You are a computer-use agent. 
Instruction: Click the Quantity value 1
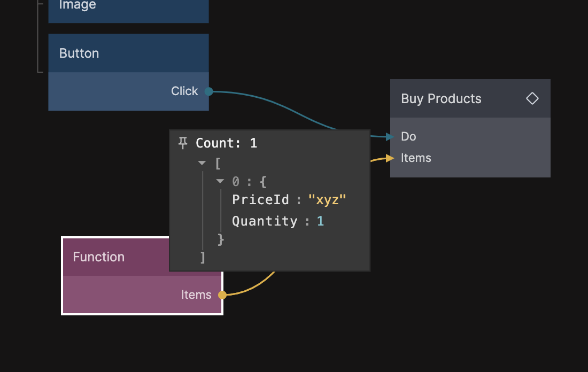pyautogui.click(x=320, y=221)
